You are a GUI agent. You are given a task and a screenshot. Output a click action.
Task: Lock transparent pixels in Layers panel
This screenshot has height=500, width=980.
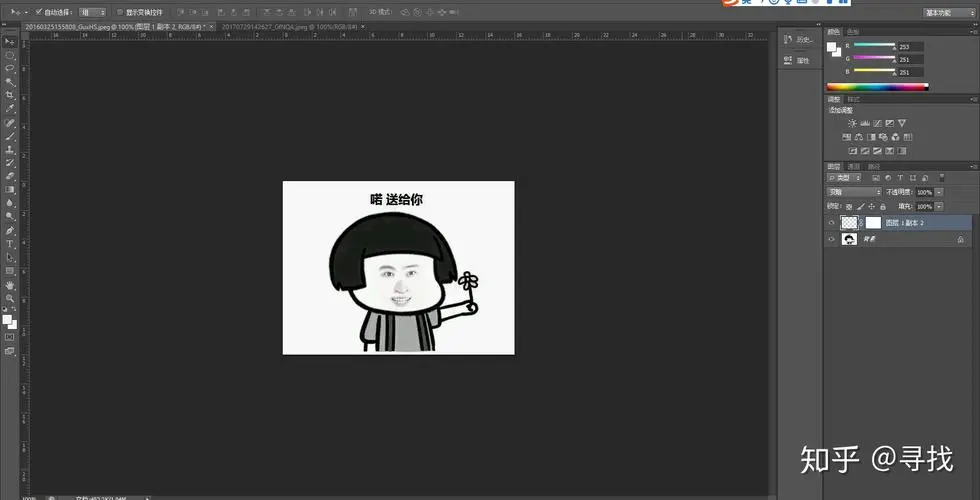point(849,206)
